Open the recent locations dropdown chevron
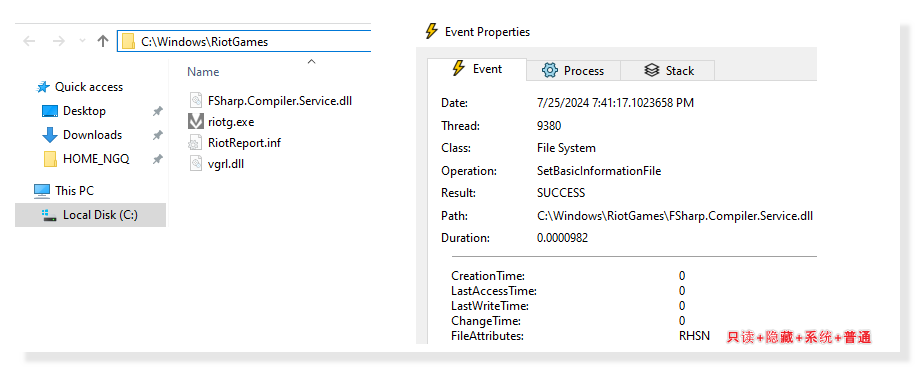915x367 pixels. click(82, 41)
